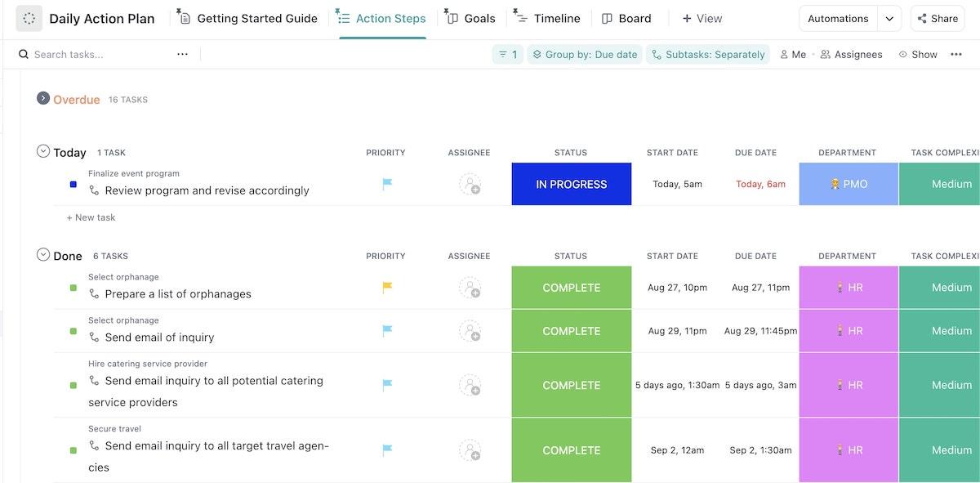Screen dimensions: 980x483
Task: Toggle status square of Prepare a list of orphanages
Action: (73, 288)
